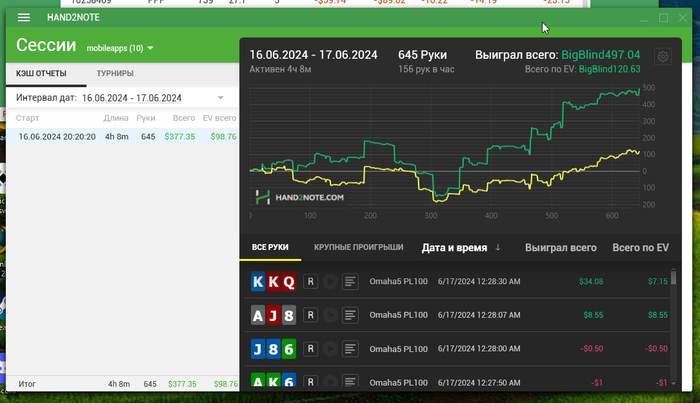Click the Сессии page heading
Image resolution: width=700 pixels, height=403 pixels.
point(46,45)
